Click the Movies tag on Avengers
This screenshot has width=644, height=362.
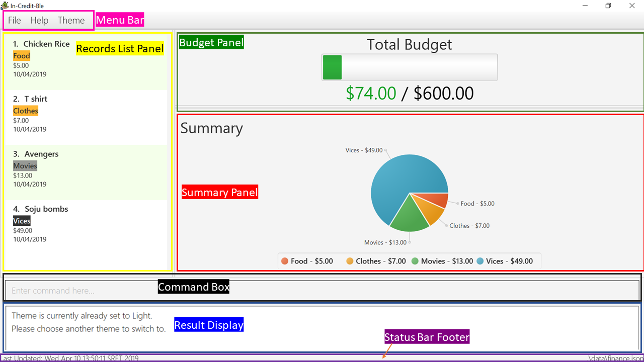(x=25, y=166)
